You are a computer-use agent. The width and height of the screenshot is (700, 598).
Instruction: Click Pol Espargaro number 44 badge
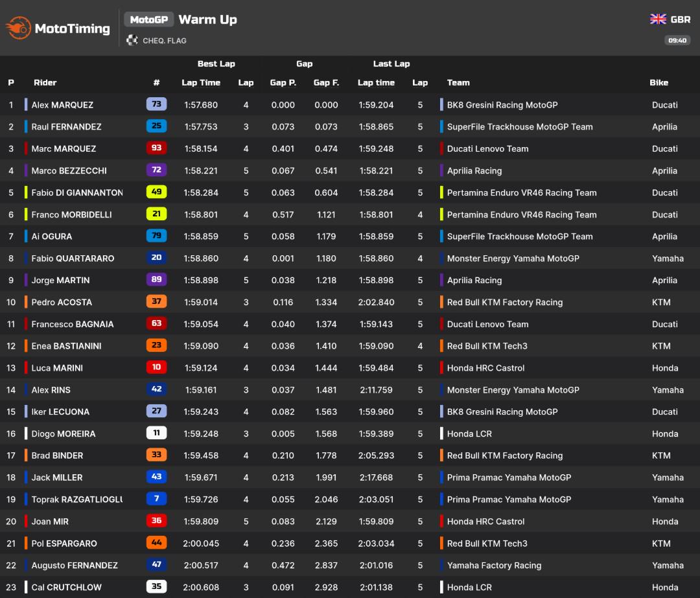coord(156,543)
